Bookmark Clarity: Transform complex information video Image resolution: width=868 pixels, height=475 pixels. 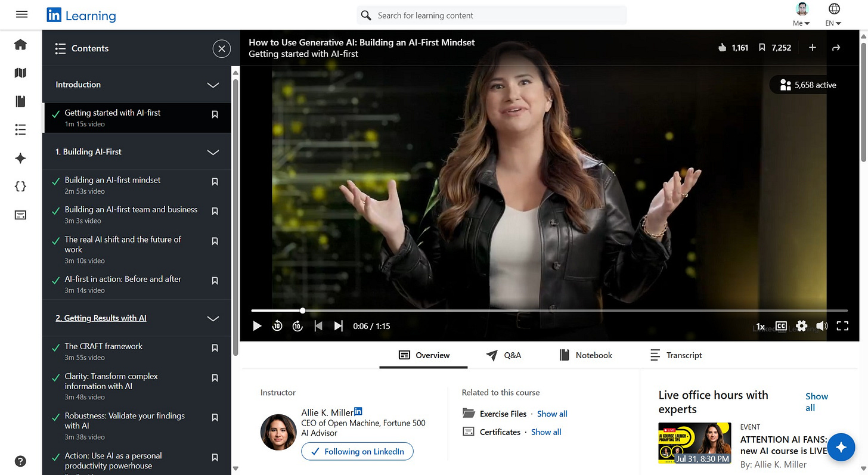(x=215, y=378)
